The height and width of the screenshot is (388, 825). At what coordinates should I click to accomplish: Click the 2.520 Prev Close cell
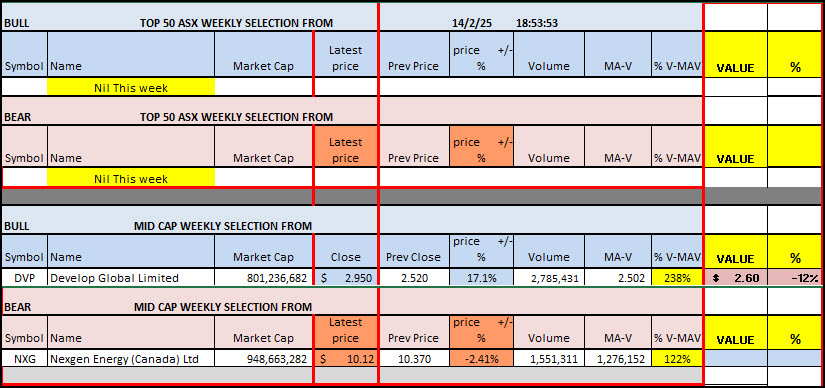point(414,278)
